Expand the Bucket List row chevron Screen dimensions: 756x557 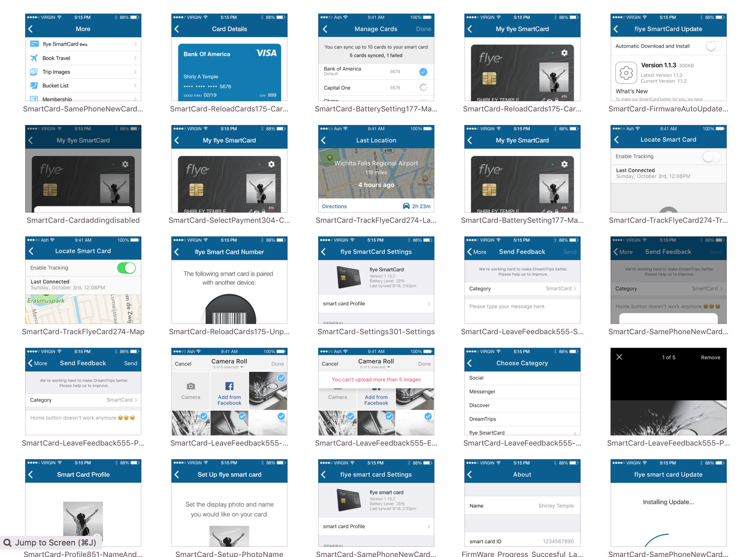click(135, 86)
